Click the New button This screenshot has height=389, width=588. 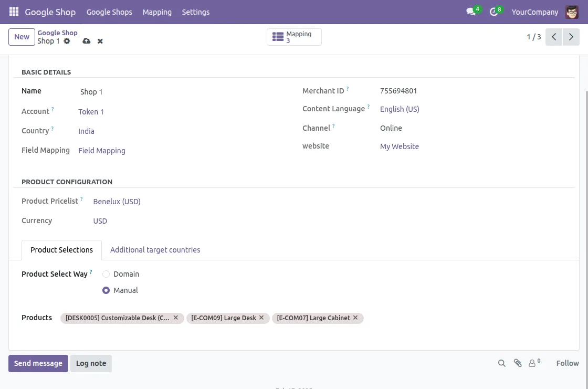22,37
